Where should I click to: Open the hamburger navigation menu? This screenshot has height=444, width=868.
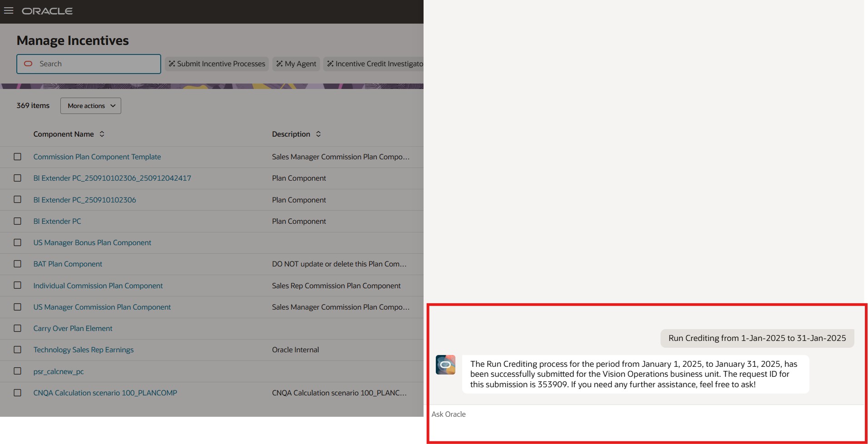click(9, 10)
